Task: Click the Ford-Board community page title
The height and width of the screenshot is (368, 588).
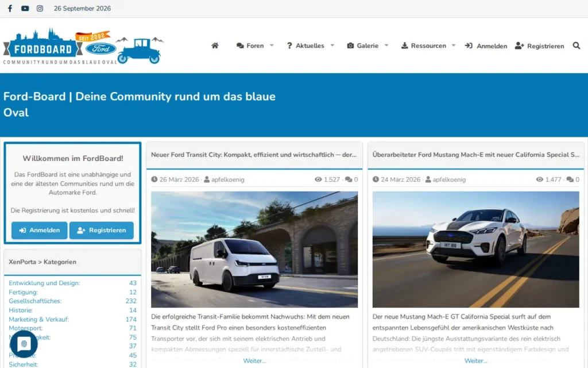Action: click(140, 105)
